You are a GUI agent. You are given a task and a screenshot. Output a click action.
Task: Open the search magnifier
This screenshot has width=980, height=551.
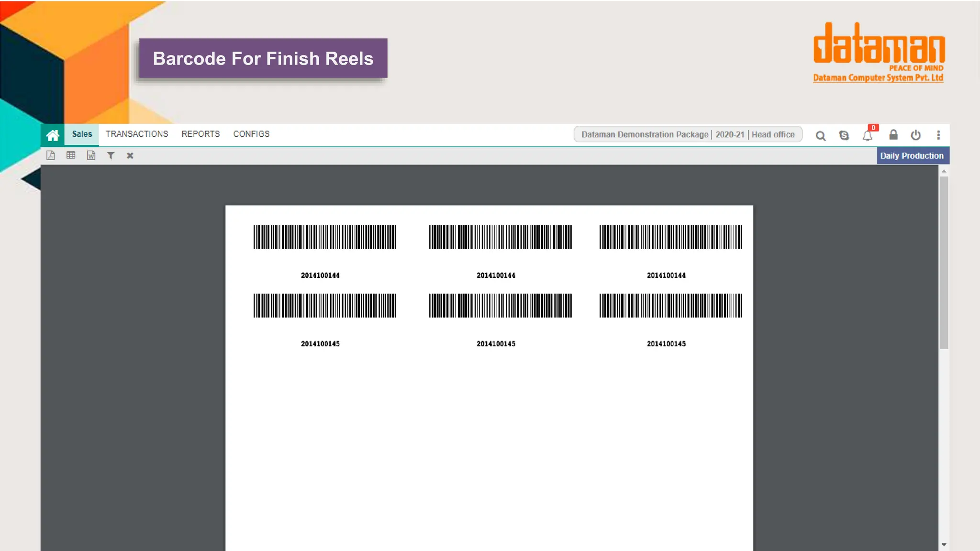821,136
